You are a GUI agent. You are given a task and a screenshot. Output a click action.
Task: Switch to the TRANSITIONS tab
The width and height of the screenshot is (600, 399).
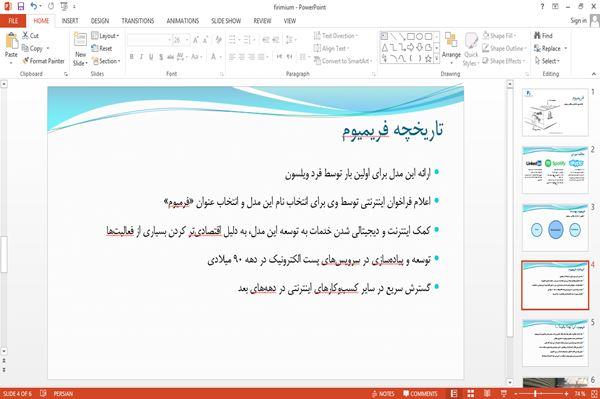(138, 21)
